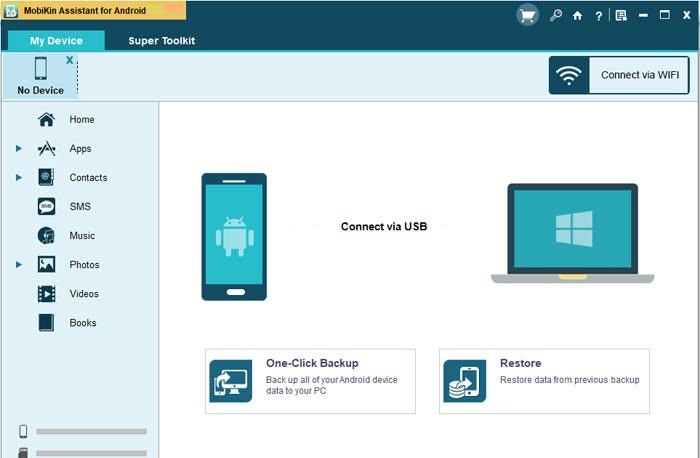Click the Books icon in sidebar

pyautogui.click(x=46, y=323)
